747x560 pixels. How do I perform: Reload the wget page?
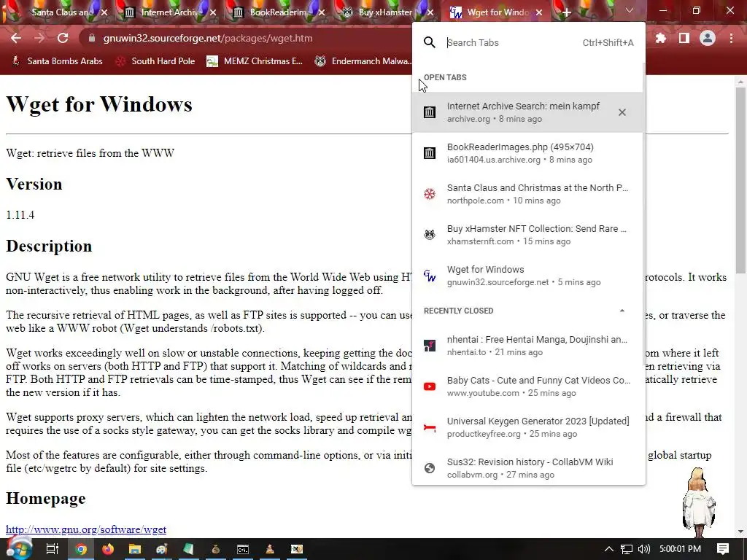click(x=63, y=38)
